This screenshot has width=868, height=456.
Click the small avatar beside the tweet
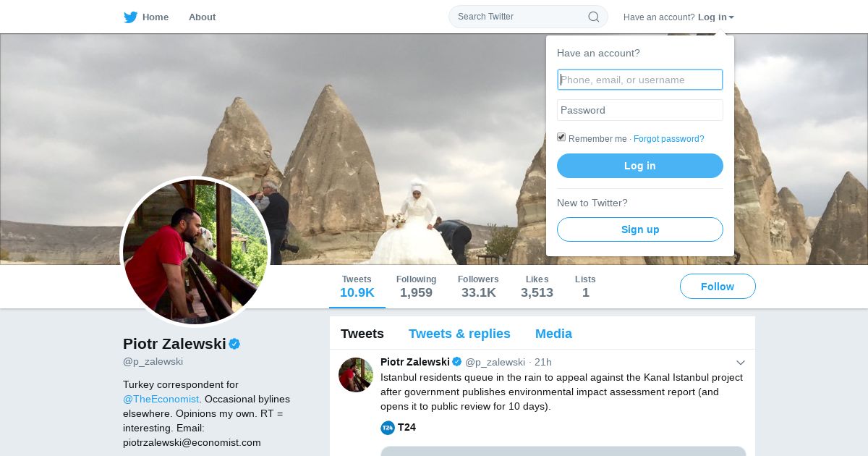coord(356,375)
